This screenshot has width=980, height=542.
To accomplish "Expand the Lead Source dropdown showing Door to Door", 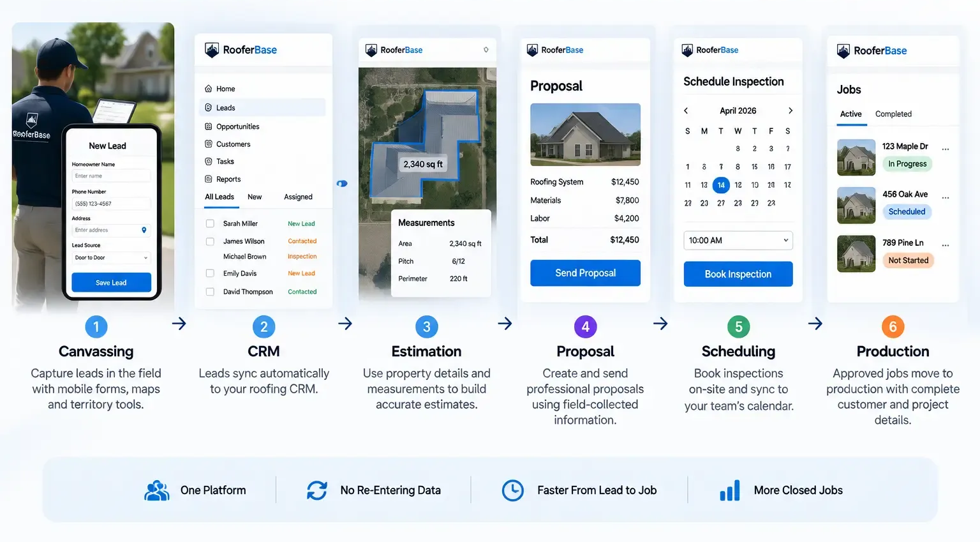I will pos(111,258).
